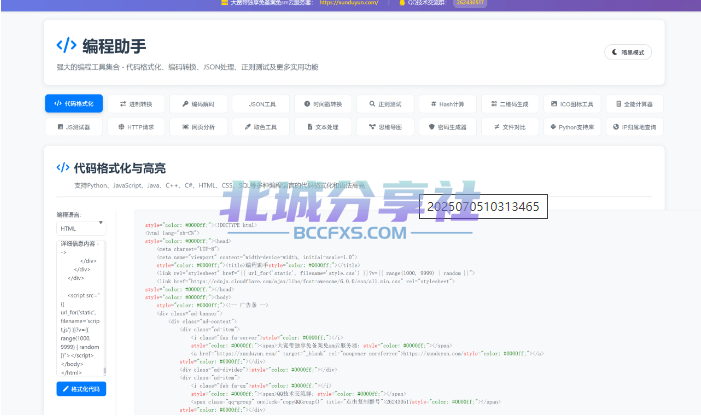Click the 格式化代码 format code button
The width and height of the screenshot is (701, 416).
click(81, 389)
